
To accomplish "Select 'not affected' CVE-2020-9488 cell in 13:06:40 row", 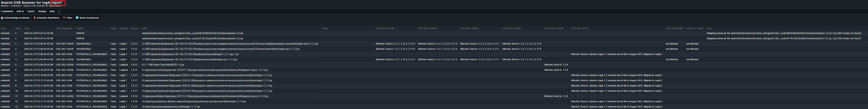I will pyautogui.click(x=671, y=59).
